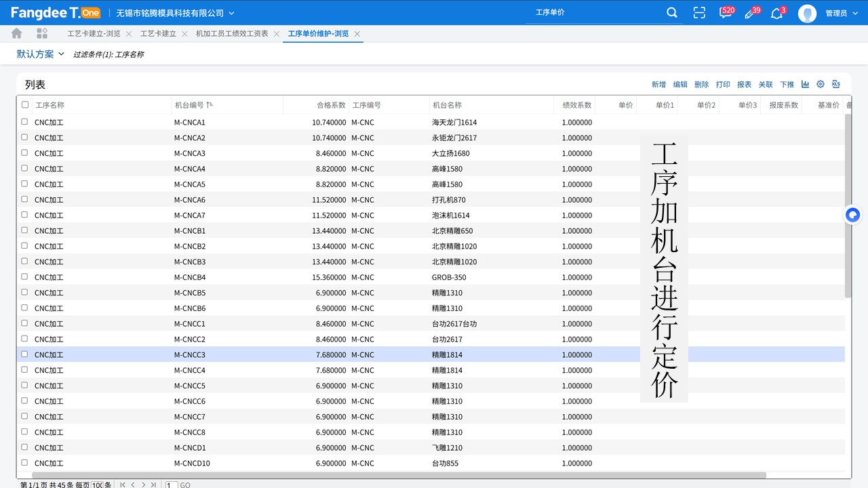Check the row M-CNCC3 checkbox
Viewport: 868px width, 488px height.
pos(25,354)
